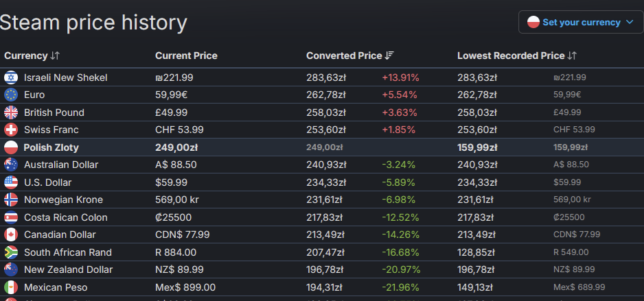Viewport: 644px width, 301px height.
Task: Click the CHF 53.99 current price
Action: click(179, 130)
